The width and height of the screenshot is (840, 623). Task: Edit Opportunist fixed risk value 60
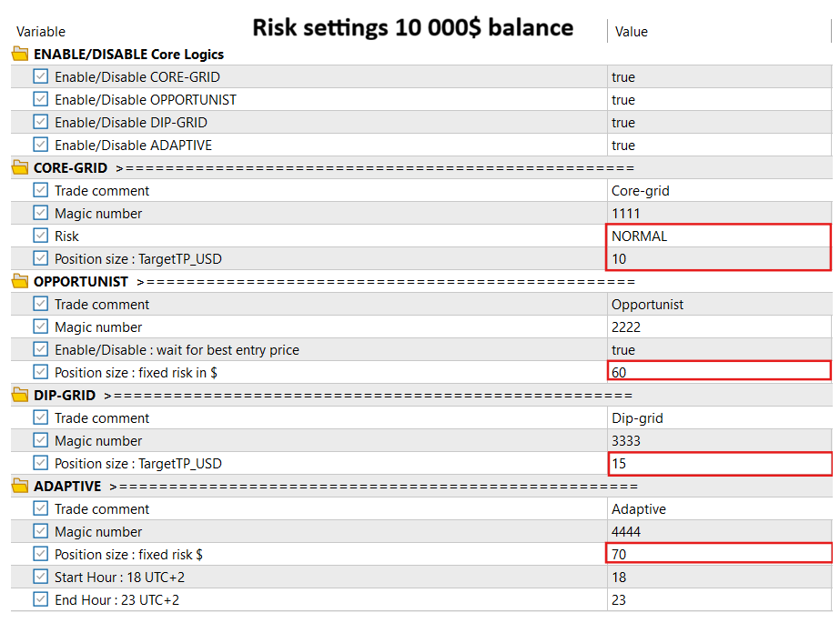click(x=718, y=372)
